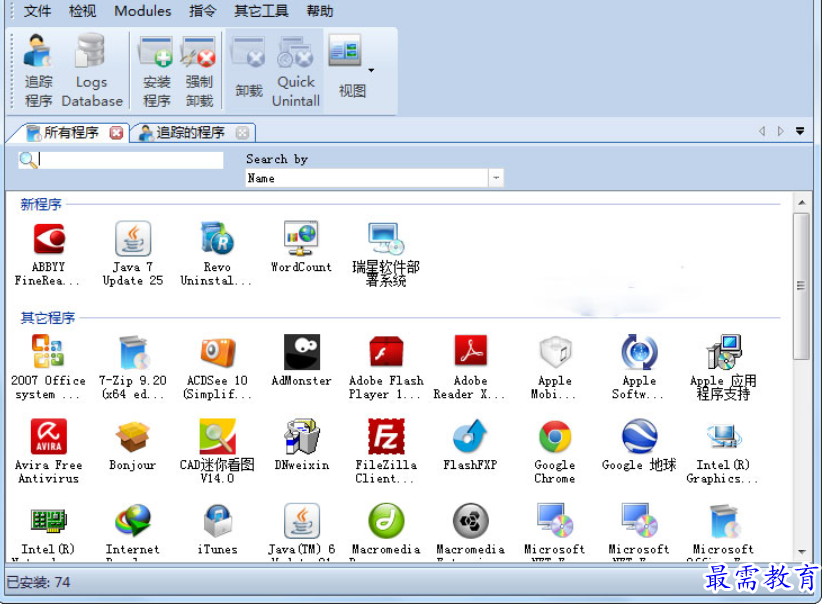Click the 已安装: 74 status text

coord(38,582)
